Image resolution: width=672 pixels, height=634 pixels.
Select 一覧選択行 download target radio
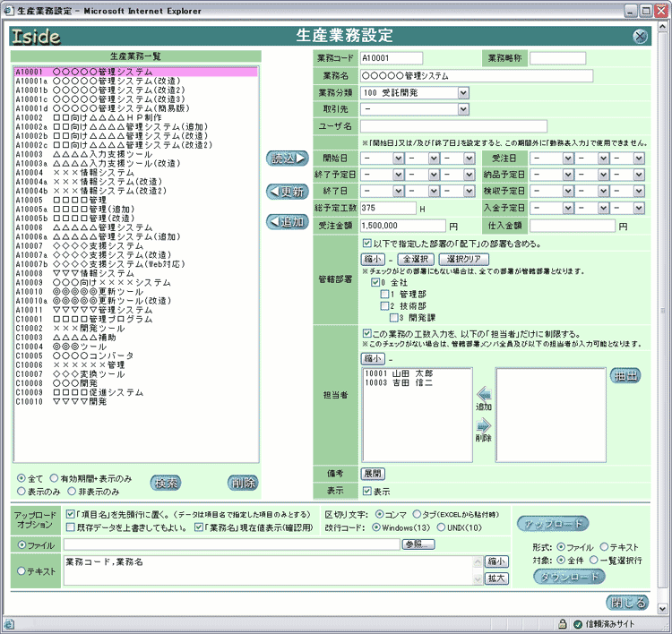click(593, 560)
